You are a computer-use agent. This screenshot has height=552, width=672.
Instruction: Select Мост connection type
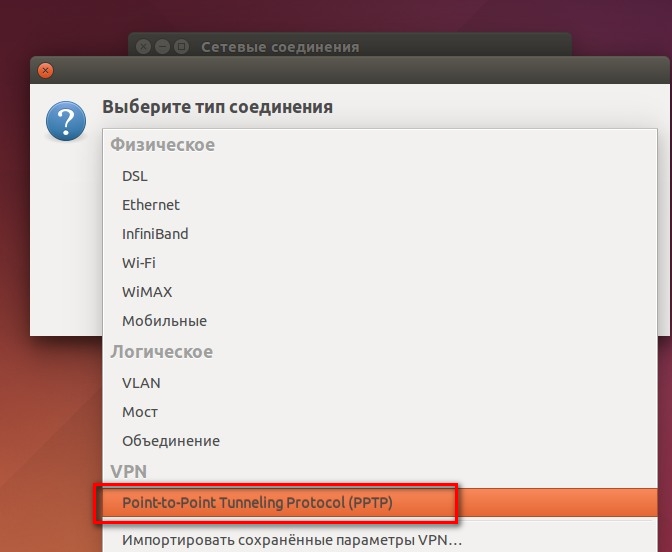(380, 412)
